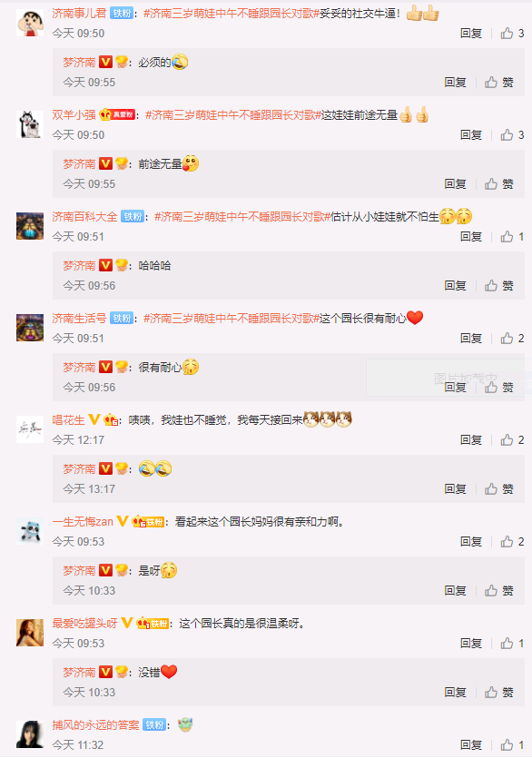Viewport: 532px width, 758px height.
Task: Open 济南事儿君's avatar picture
Action: pos(30,22)
